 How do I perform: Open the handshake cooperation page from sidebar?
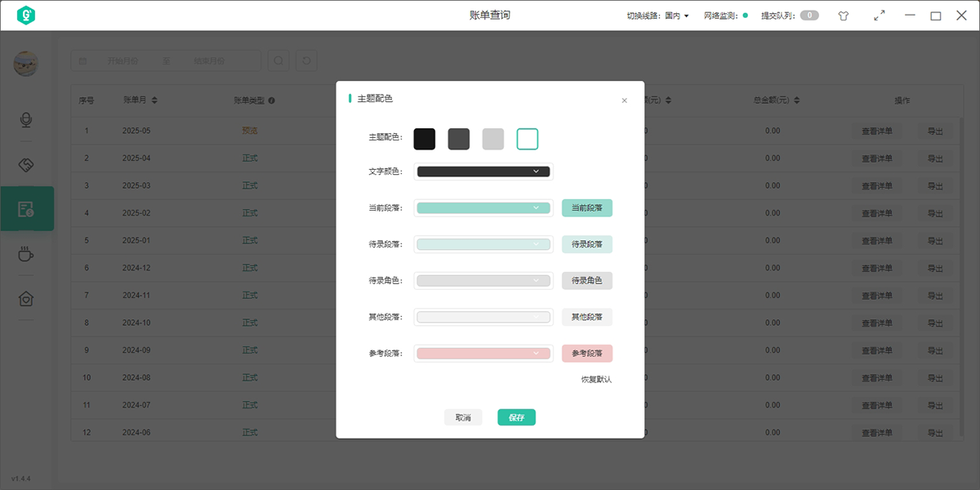[26, 163]
